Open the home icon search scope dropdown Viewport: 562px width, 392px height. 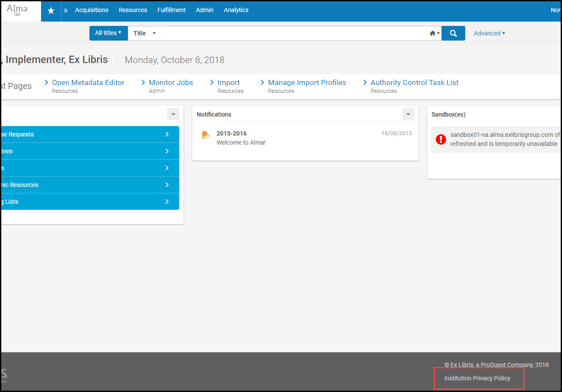coord(435,33)
